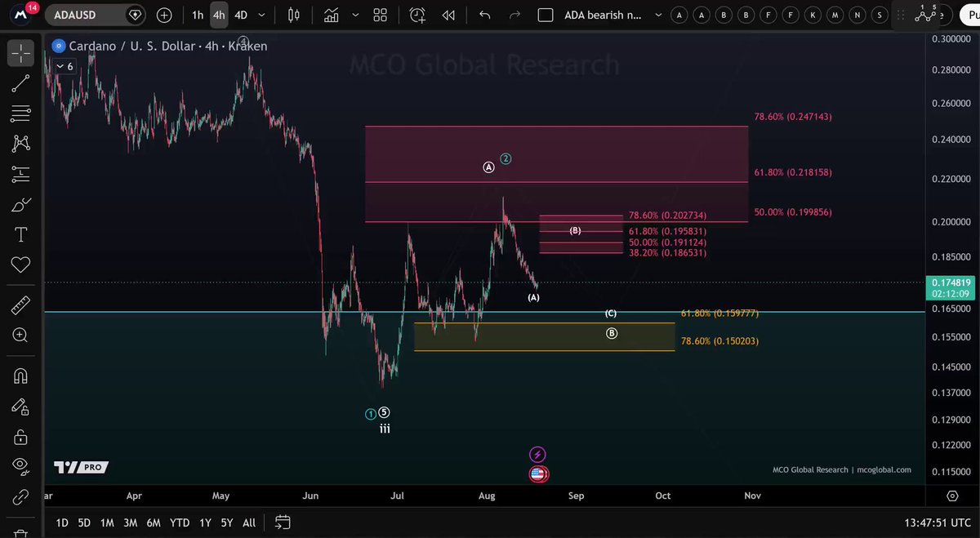Open the TradingView main menu logo
The width and height of the screenshot is (980, 538).
(20, 16)
